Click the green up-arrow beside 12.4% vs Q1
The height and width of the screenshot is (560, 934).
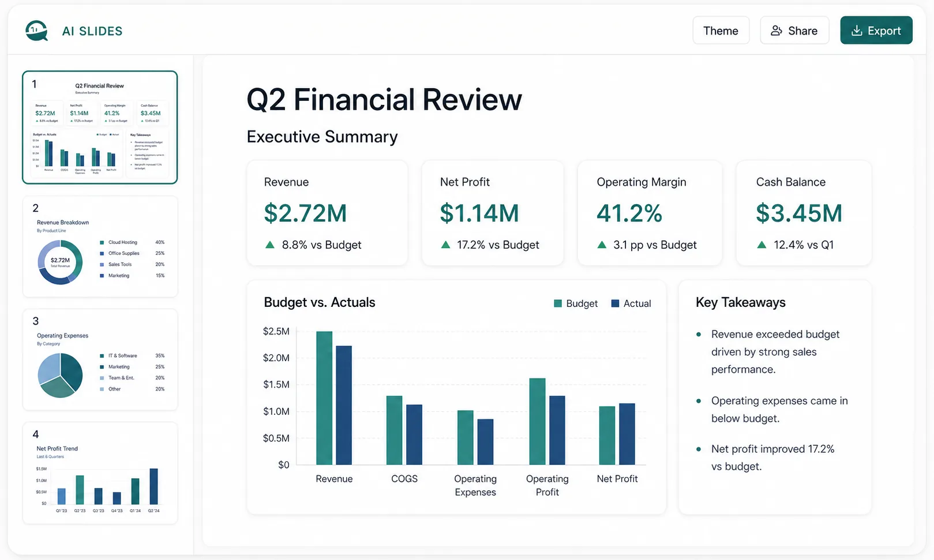[x=762, y=245]
